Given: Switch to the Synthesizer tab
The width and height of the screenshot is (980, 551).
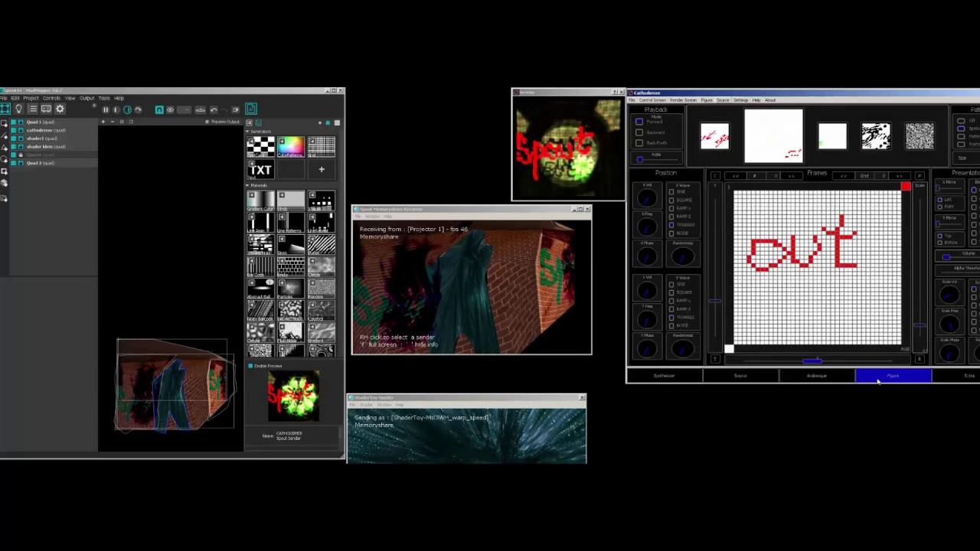Looking at the screenshot, I should (x=665, y=376).
